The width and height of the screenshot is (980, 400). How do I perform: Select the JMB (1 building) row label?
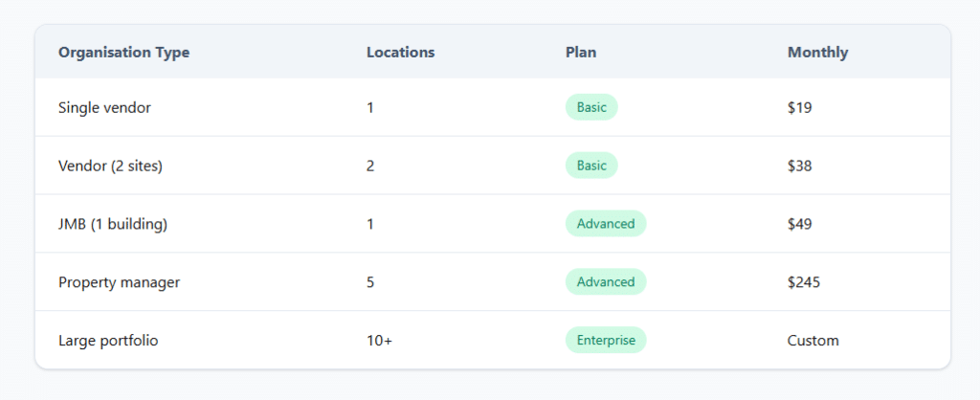click(114, 224)
